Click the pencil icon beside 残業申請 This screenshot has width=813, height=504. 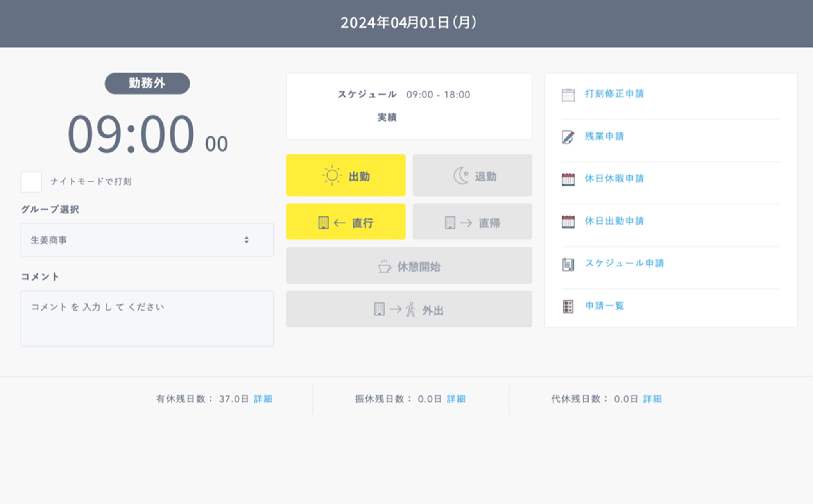click(x=568, y=137)
